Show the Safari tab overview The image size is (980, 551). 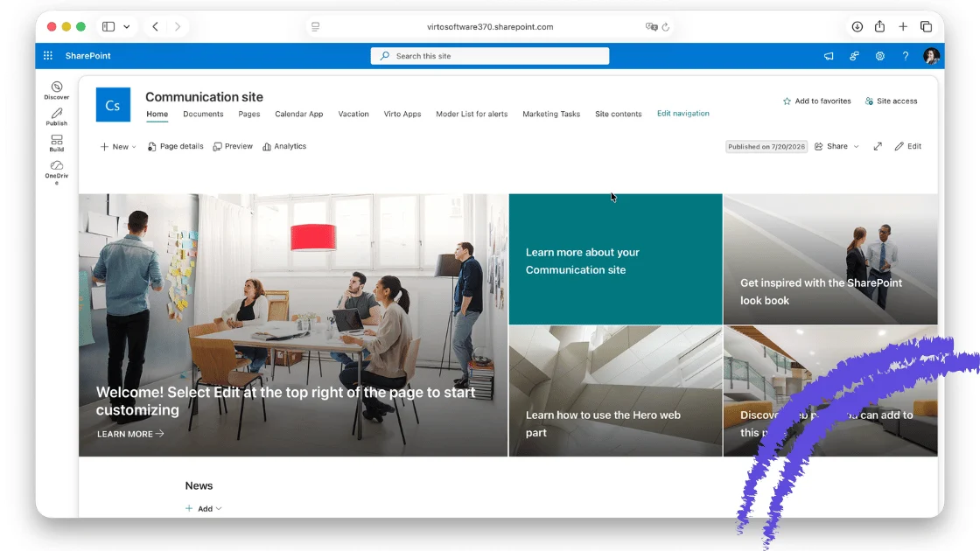tap(927, 27)
